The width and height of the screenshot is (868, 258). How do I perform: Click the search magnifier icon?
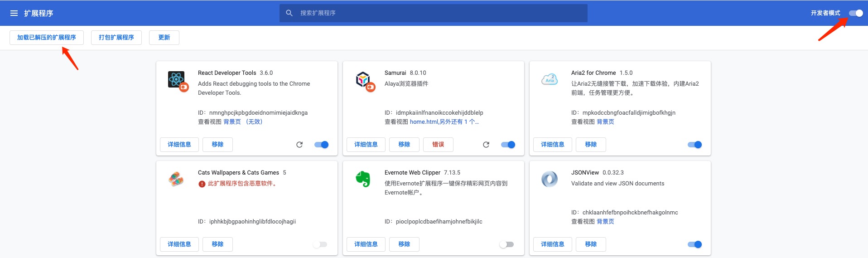(289, 13)
